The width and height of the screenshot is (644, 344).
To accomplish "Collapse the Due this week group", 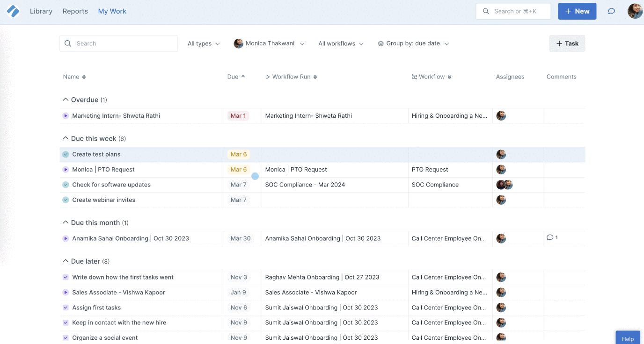I will point(66,138).
